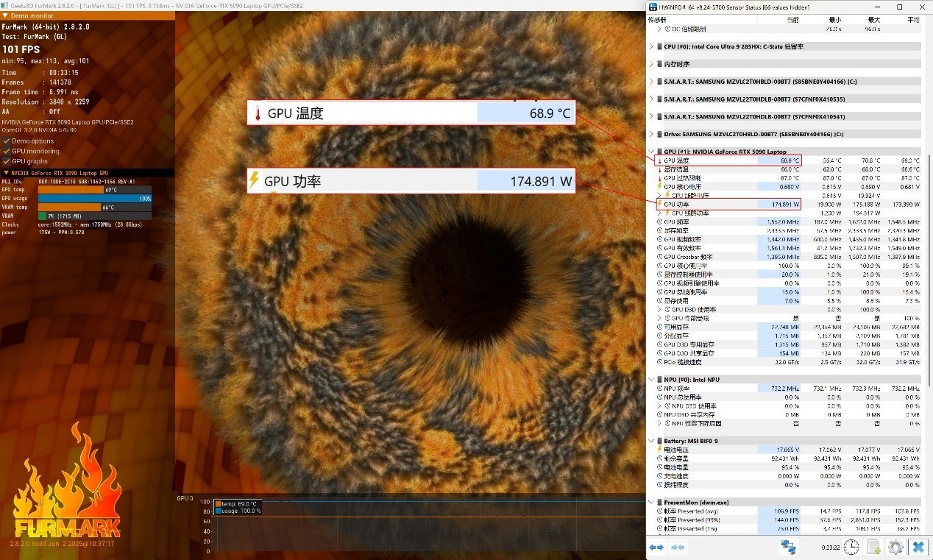This screenshot has height=560, width=933.
Task: Start sensor logging with the sheet icon
Action: (x=873, y=547)
